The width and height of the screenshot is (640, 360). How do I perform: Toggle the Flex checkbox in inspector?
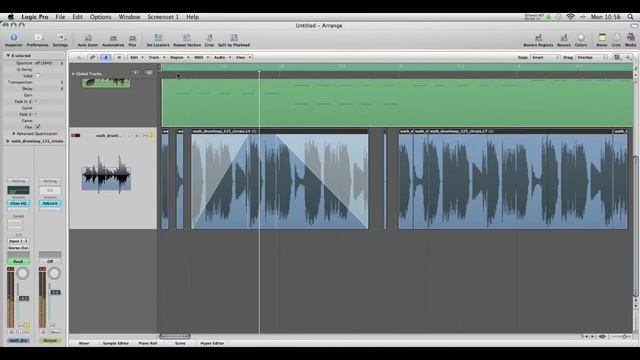(38, 127)
